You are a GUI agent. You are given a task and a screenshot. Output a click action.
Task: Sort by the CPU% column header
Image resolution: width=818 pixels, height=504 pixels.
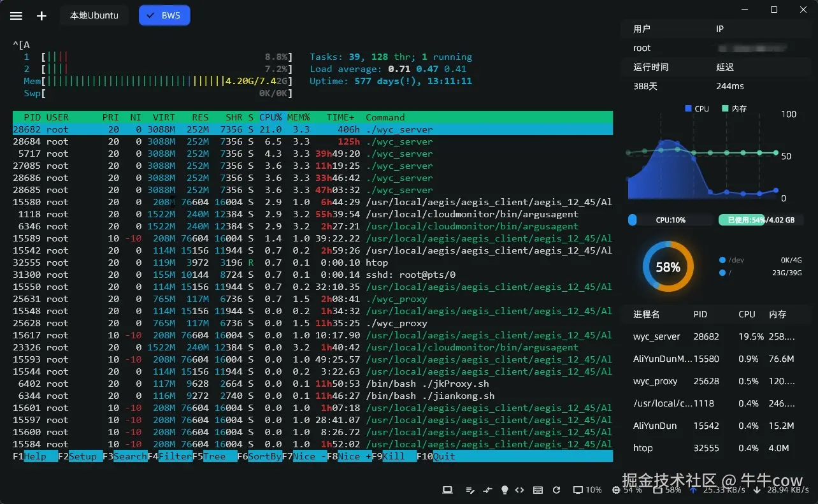coord(271,117)
